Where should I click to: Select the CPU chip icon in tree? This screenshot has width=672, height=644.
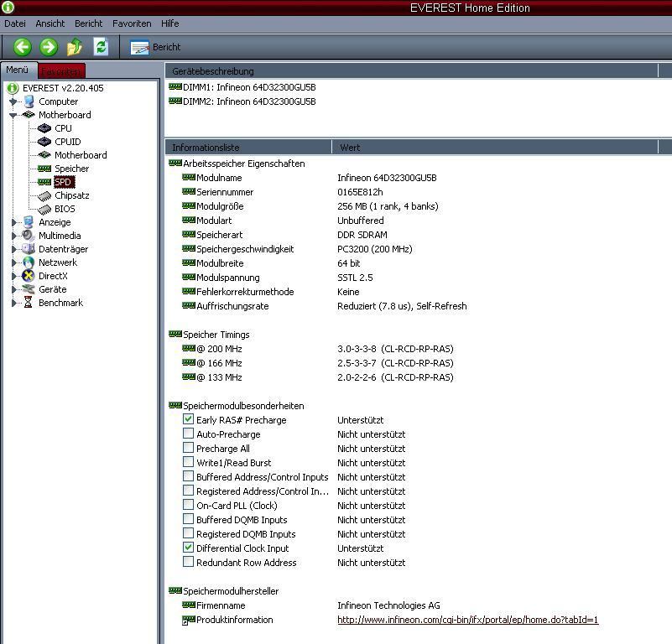[44, 128]
